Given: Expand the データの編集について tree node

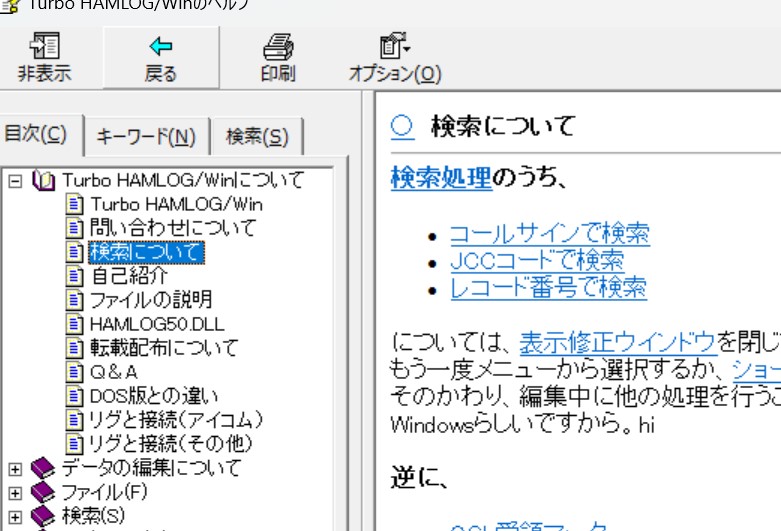Looking at the screenshot, I should pos(15,468).
